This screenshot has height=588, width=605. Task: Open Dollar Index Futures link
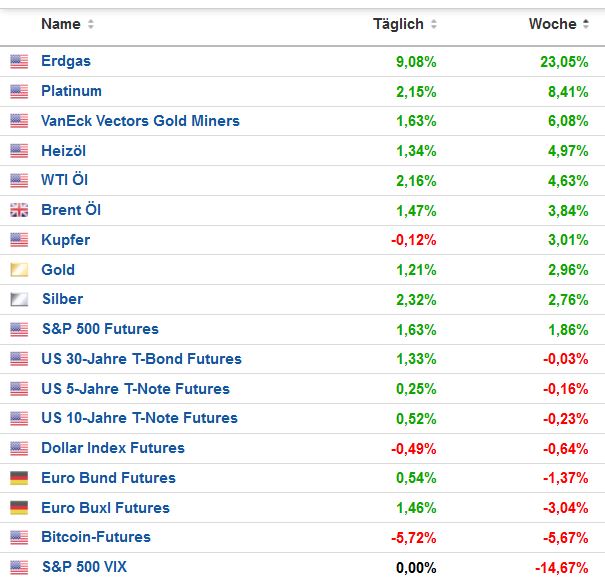pyautogui.click(x=113, y=448)
